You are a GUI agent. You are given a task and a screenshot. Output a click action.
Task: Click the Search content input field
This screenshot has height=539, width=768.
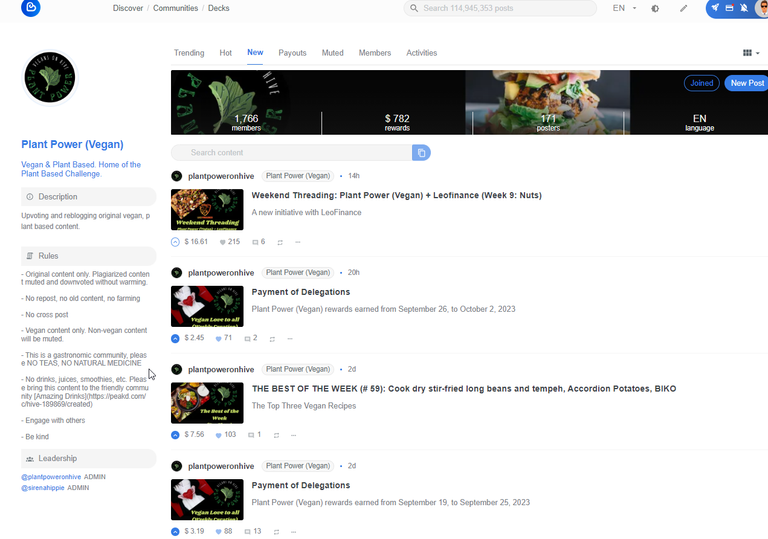pyautogui.click(x=291, y=153)
